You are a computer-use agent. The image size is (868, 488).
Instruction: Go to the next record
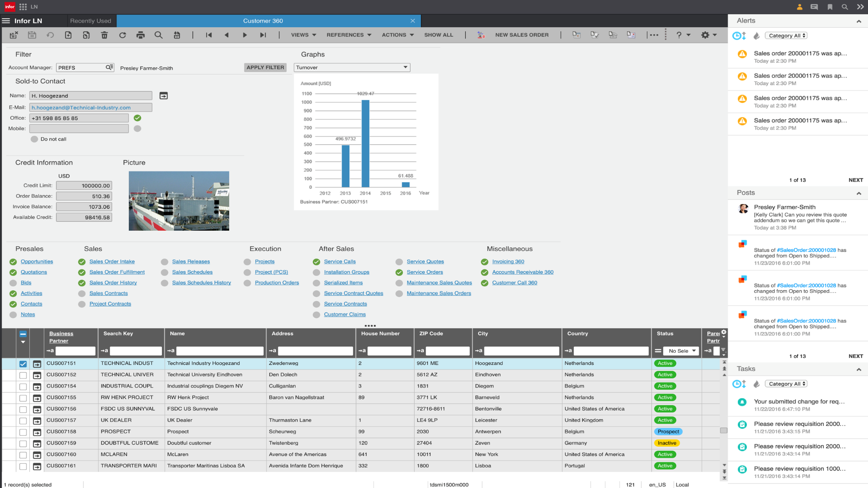click(x=245, y=35)
